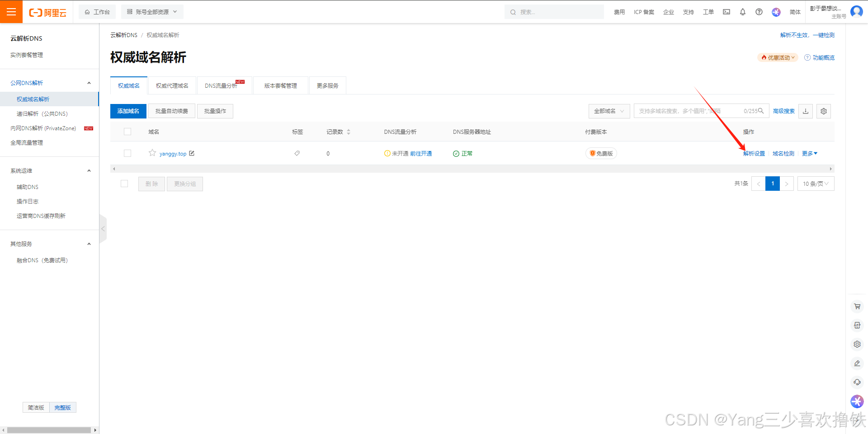Open the shopping cart side icon
The height and width of the screenshot is (434, 868).
857,307
